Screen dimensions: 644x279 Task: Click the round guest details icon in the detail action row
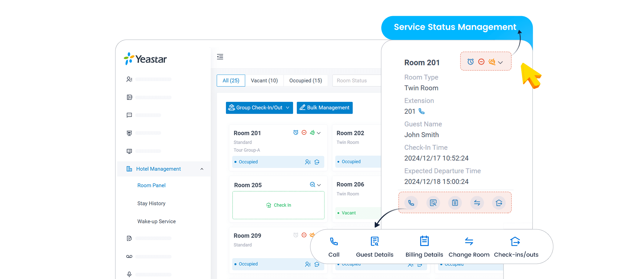point(433,203)
